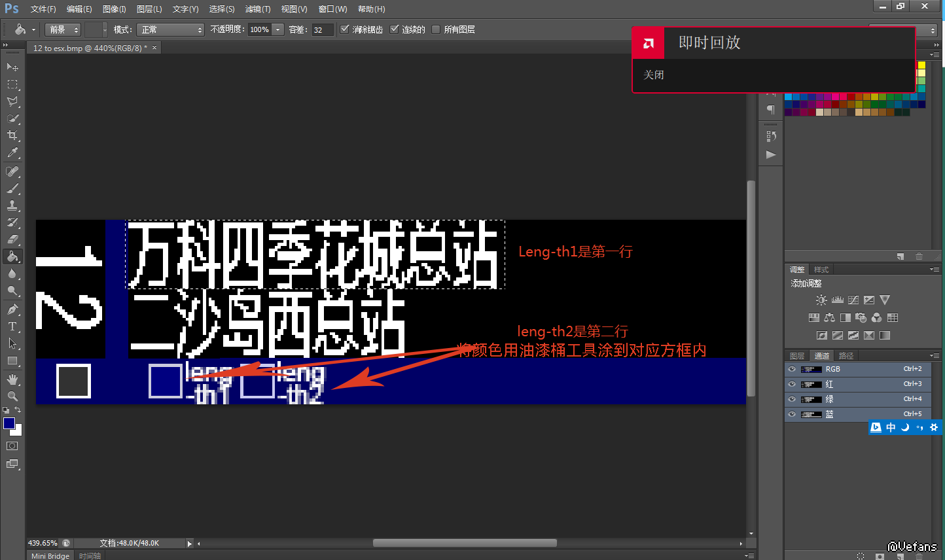The width and height of the screenshot is (945, 560).
Task: Switch to the 图层 panel tab
Action: coord(797,356)
